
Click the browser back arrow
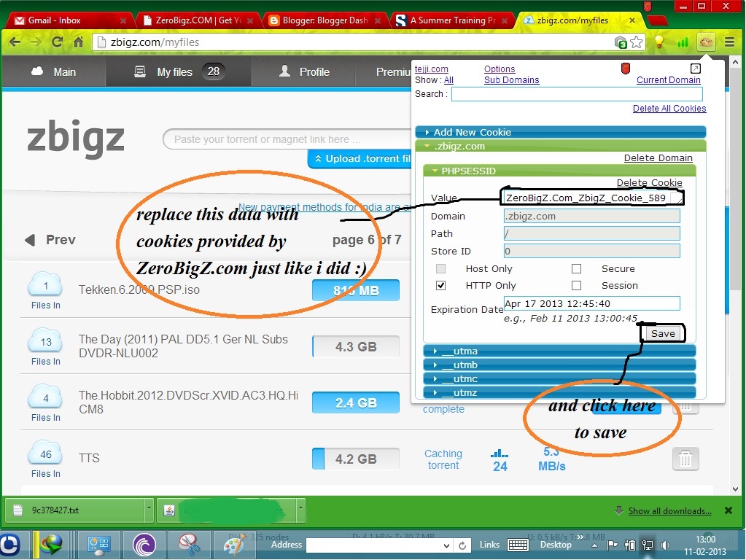pos(15,42)
